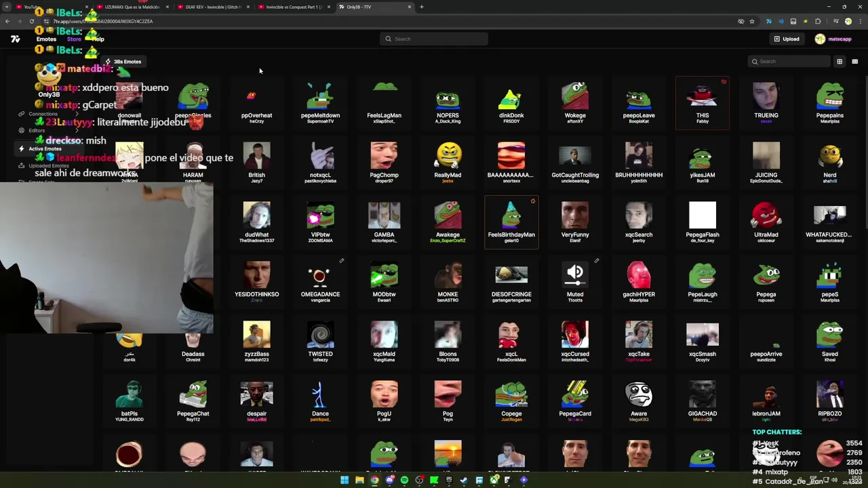Open the notxqcL emote

(x=320, y=163)
